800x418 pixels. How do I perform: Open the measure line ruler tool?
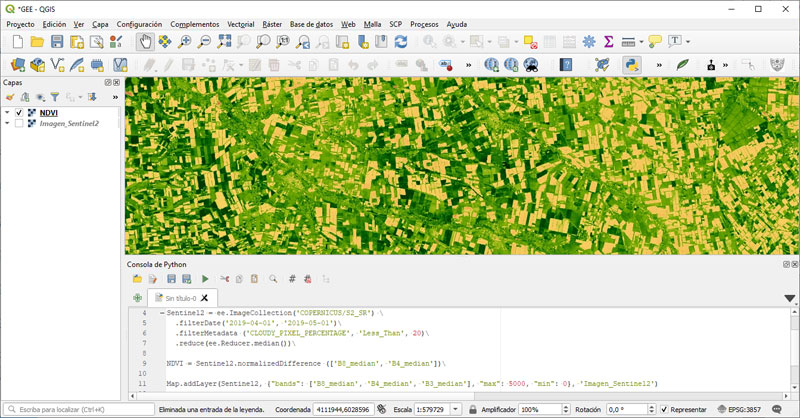click(628, 42)
